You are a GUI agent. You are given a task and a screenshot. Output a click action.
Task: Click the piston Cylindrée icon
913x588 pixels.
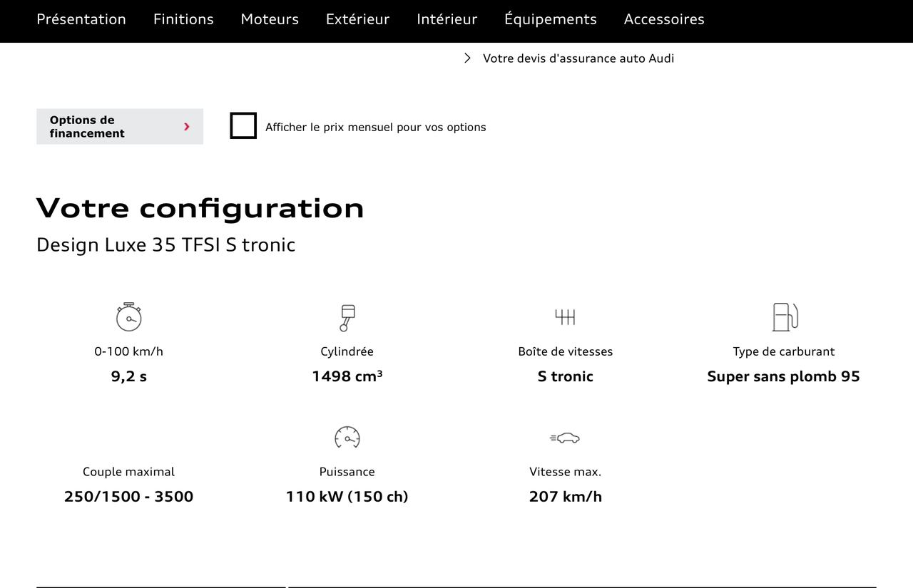click(347, 317)
